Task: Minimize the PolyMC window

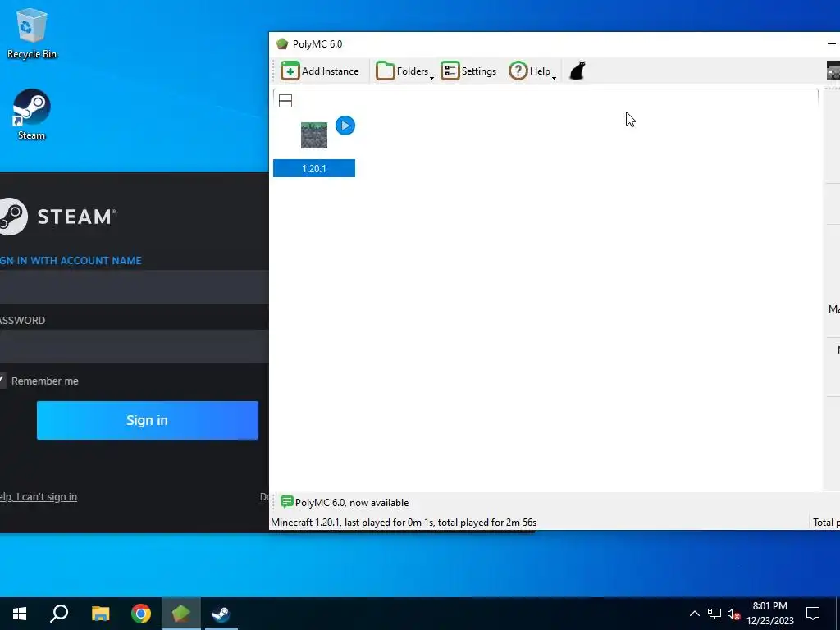Action: (x=832, y=44)
